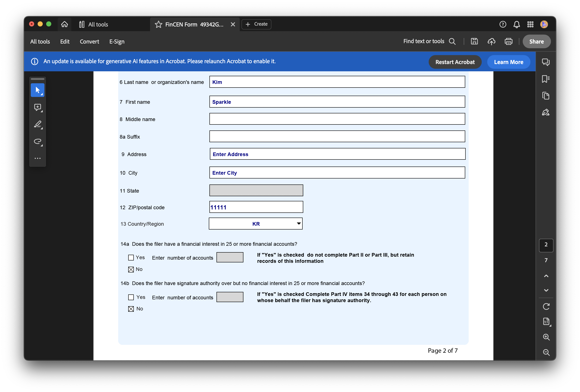580x392 pixels.
Task: Click the print icon
Action: click(508, 41)
